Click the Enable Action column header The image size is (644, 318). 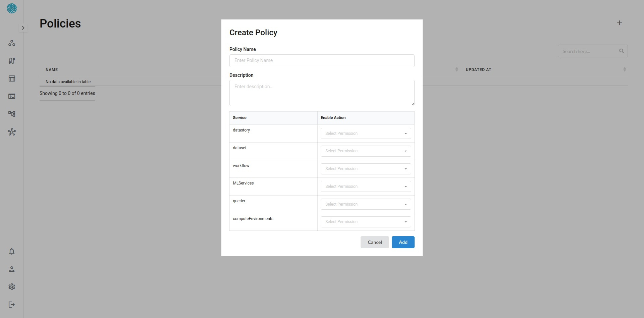pos(366,118)
